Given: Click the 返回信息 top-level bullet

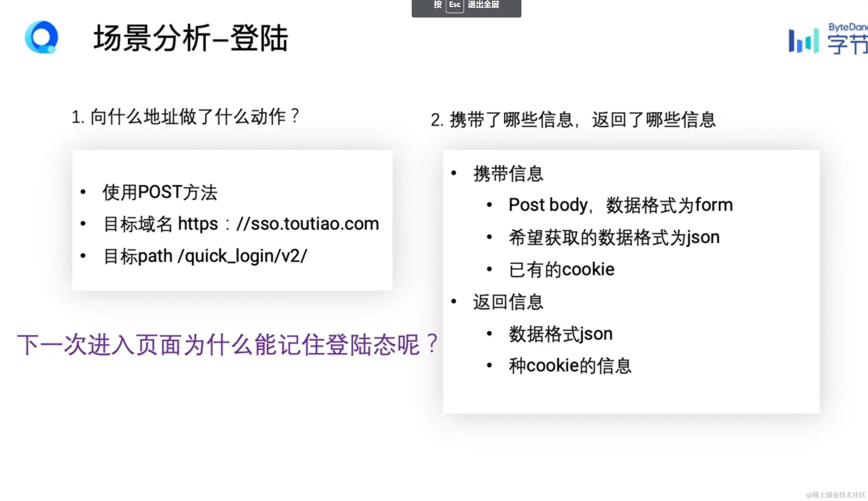Looking at the screenshot, I should [508, 302].
